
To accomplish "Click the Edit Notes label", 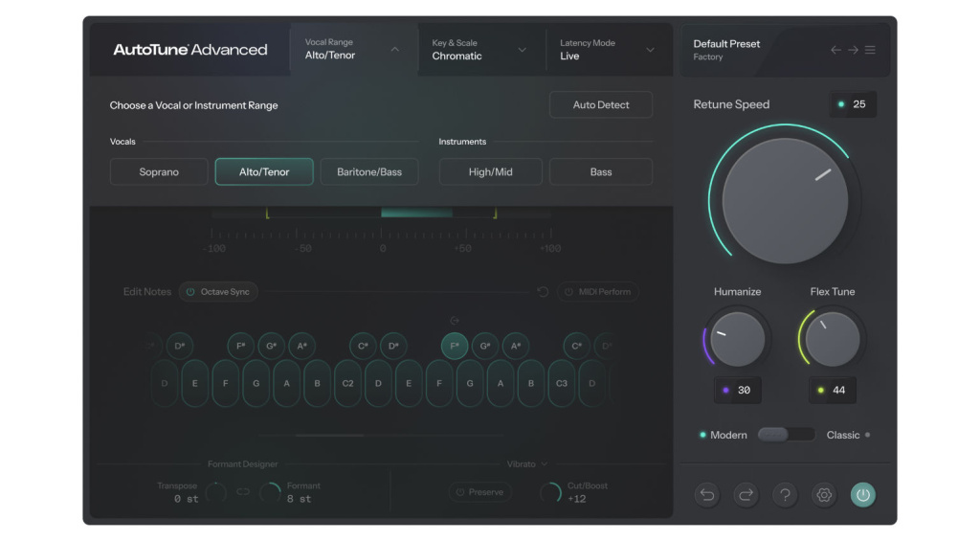I will [146, 292].
